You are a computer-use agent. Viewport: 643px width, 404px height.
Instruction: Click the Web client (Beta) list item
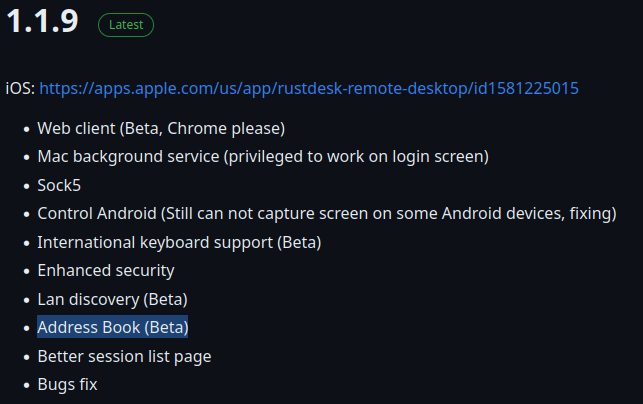click(161, 128)
